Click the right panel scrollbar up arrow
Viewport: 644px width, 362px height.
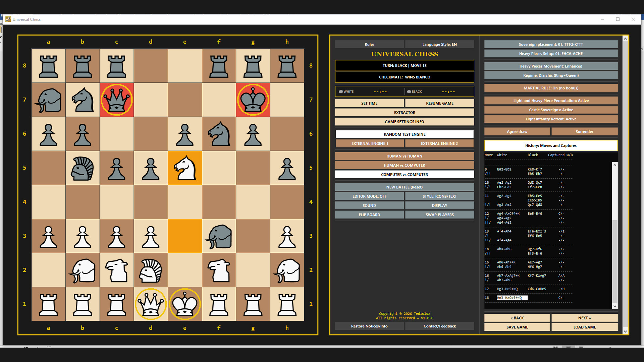coord(625,39)
